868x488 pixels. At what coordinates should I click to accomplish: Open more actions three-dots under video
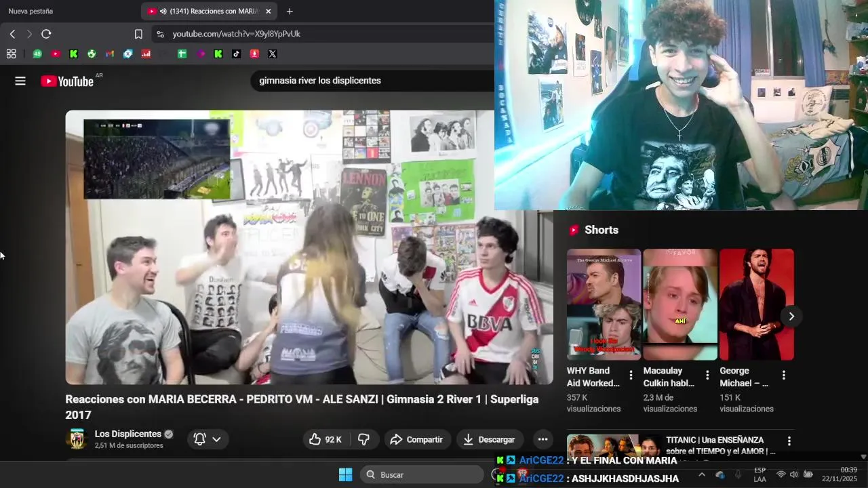542,439
